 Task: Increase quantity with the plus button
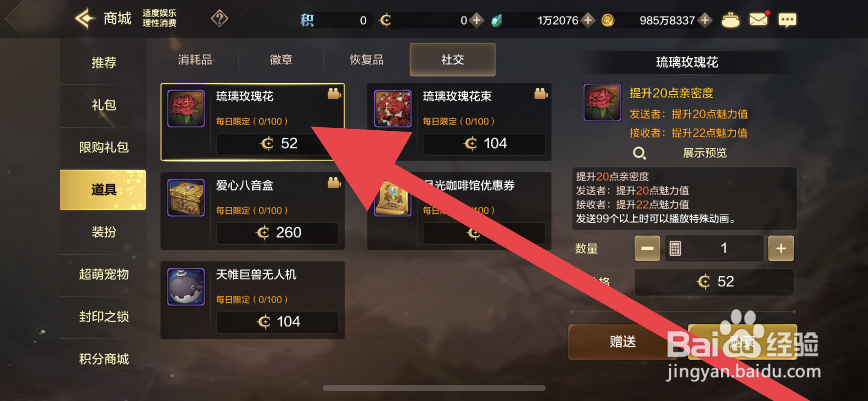pos(781,249)
